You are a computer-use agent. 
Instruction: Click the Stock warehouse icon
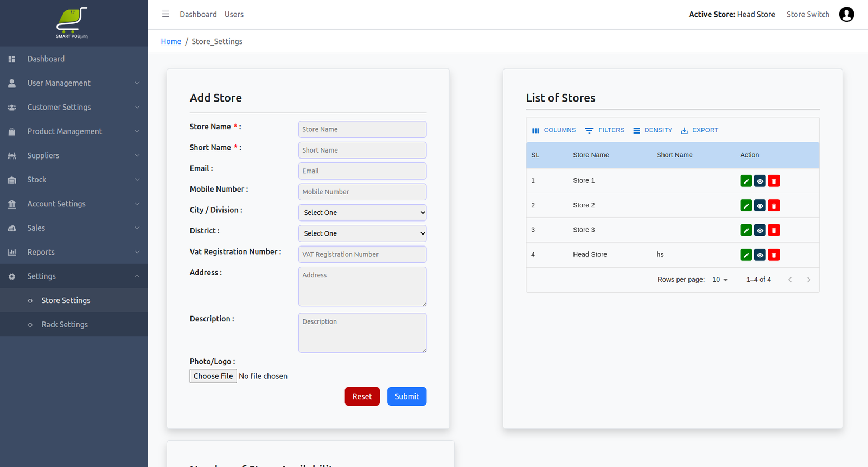pos(12,180)
